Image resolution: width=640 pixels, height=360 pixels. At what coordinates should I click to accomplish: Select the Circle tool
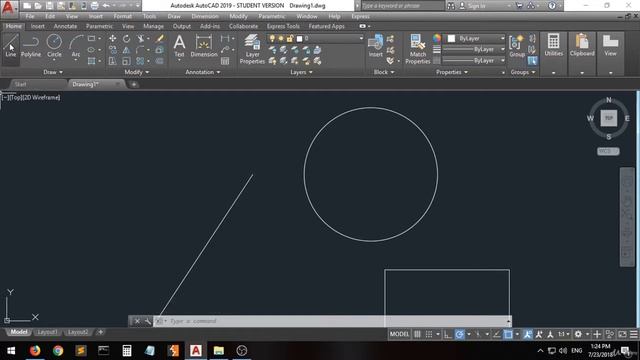(x=54, y=46)
